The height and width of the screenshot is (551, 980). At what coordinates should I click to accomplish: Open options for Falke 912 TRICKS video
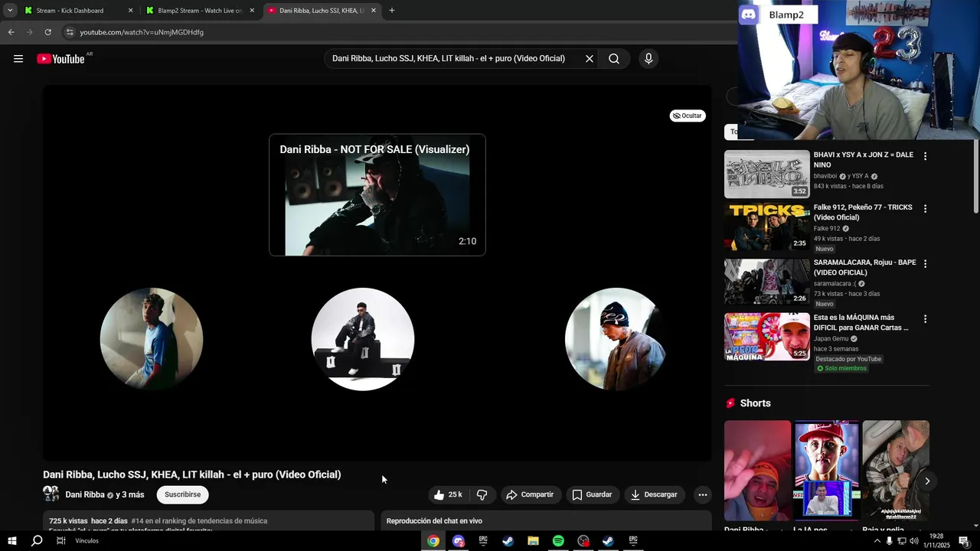click(925, 209)
